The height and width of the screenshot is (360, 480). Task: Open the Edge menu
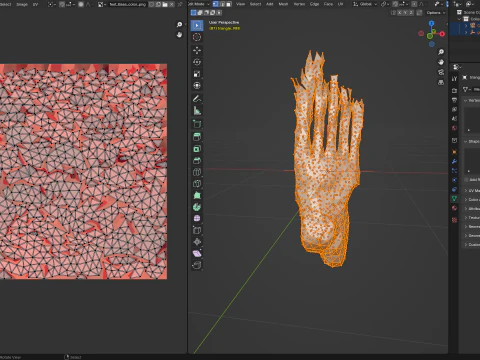click(314, 4)
